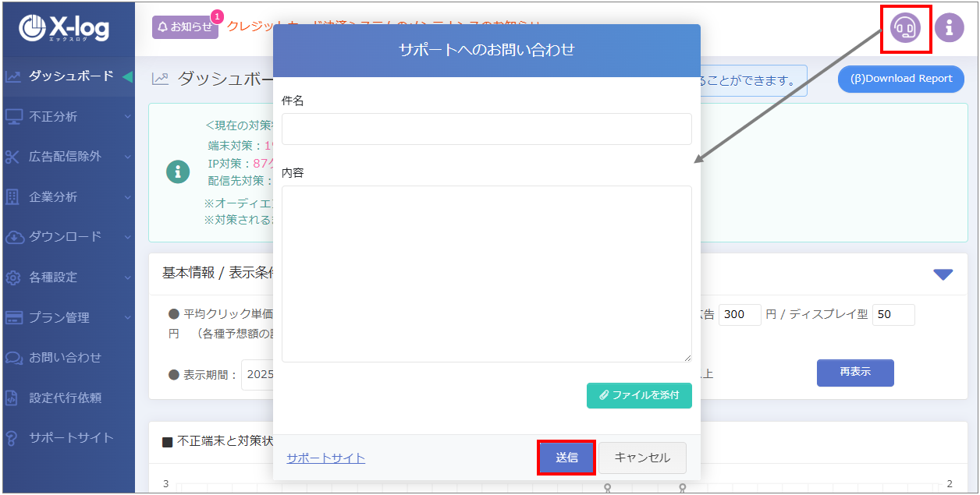The image size is (980, 495).
Task: Open お問い合わせ in the sidebar
Action: (x=65, y=357)
